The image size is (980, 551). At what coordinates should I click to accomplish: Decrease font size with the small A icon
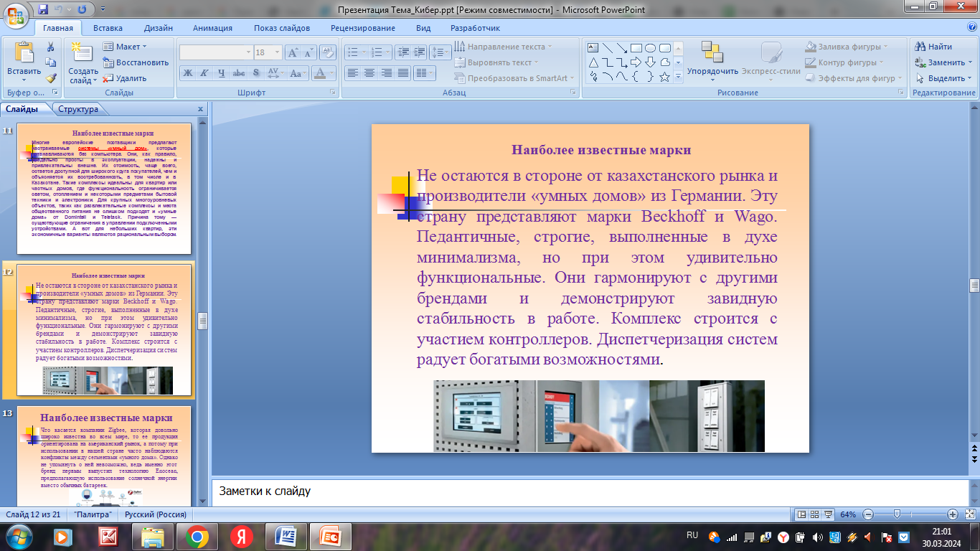point(309,52)
